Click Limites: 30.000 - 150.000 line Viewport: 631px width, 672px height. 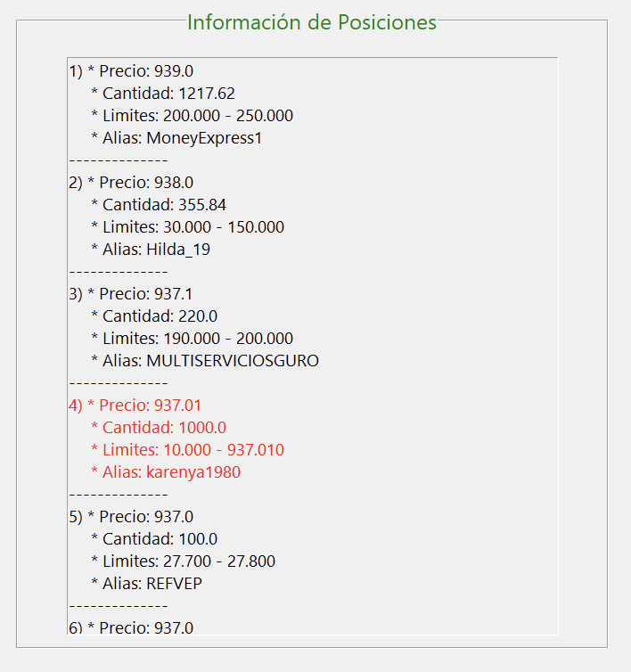click(x=188, y=227)
